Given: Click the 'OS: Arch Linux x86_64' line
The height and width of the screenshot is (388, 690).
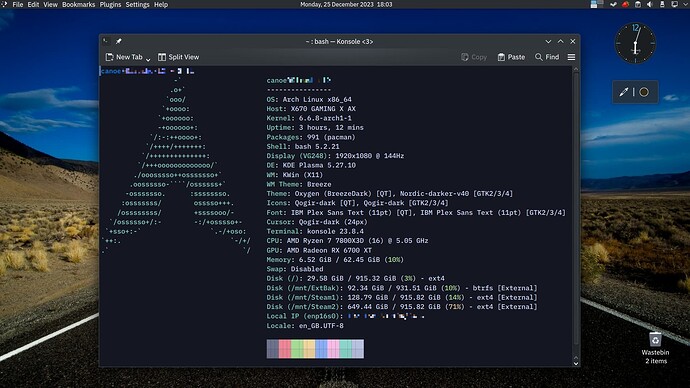Looking at the screenshot, I should (309, 99).
